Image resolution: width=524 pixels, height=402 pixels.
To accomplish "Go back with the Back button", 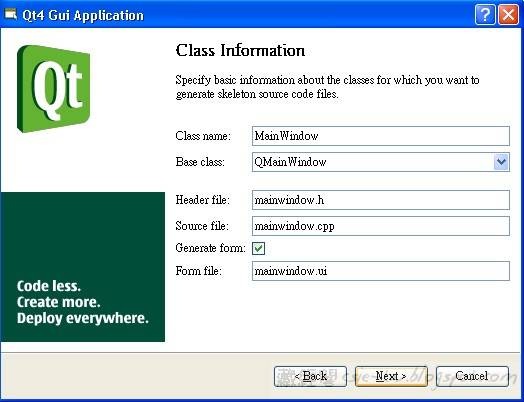I will [x=310, y=376].
